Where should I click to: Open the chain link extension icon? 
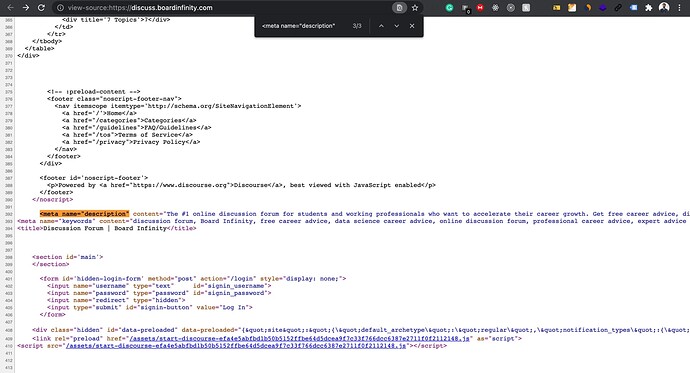click(618, 7)
